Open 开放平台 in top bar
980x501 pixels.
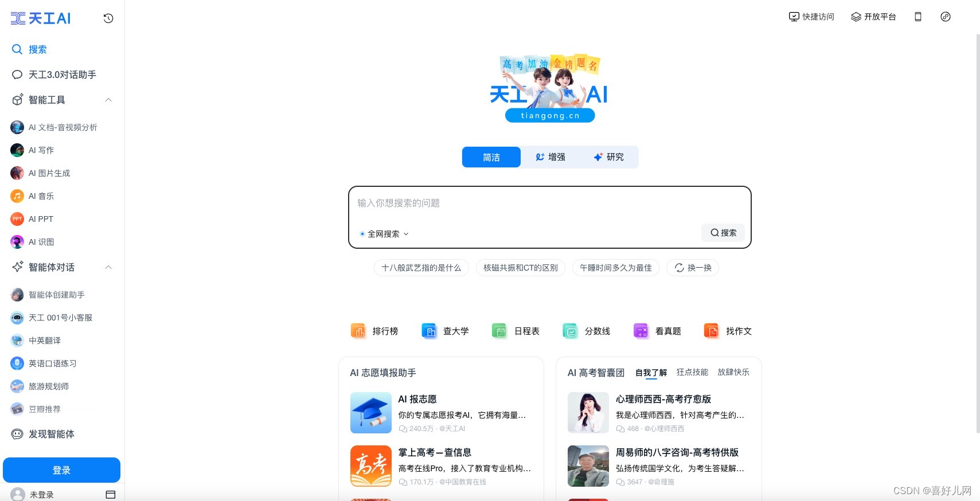point(873,17)
